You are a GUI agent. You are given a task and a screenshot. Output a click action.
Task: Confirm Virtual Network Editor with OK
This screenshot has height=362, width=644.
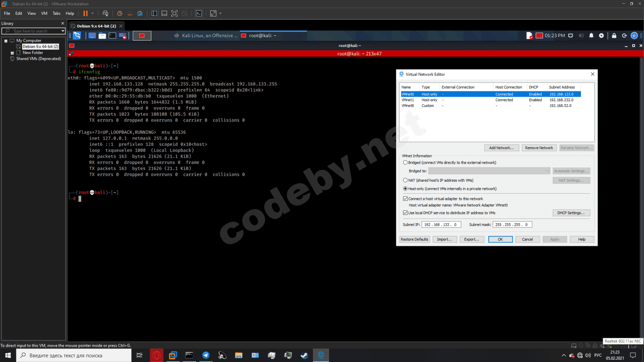point(500,239)
